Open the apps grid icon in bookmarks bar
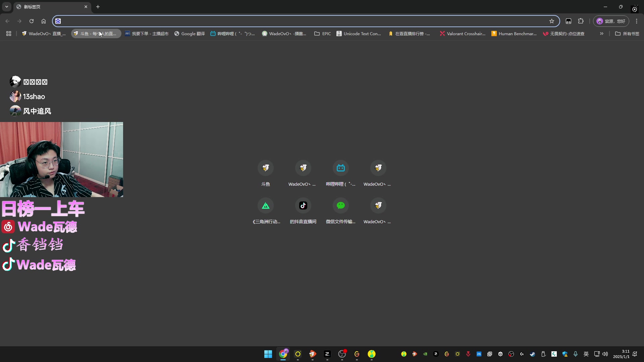Screen dimensions: 644x362 [9, 34]
